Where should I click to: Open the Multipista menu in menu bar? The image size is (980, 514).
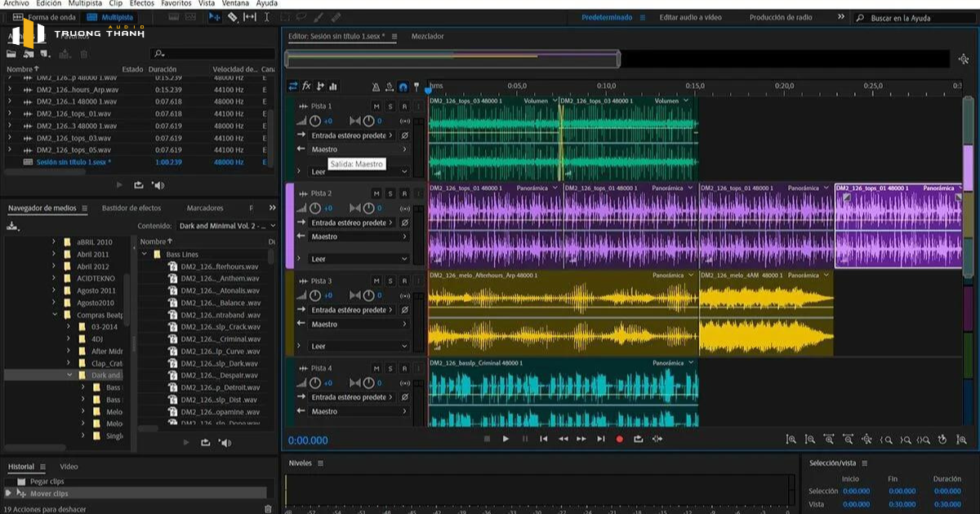click(x=85, y=3)
